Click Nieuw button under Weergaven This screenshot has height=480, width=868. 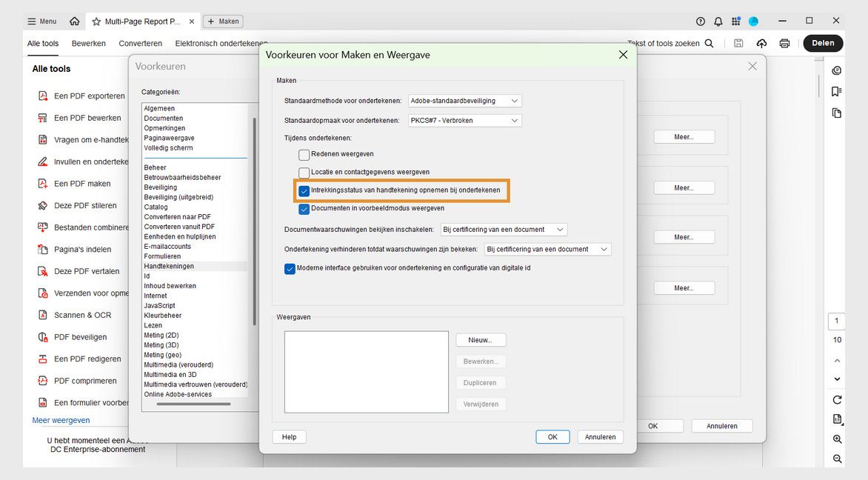click(x=481, y=340)
